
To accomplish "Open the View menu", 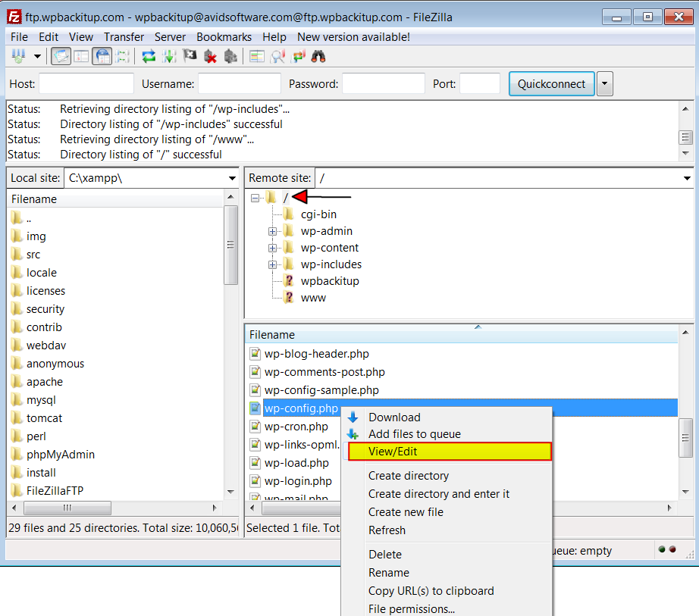I will pos(81,37).
